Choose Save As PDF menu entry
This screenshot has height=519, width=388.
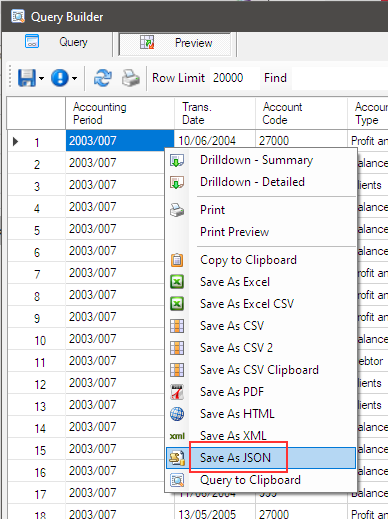tap(261, 392)
